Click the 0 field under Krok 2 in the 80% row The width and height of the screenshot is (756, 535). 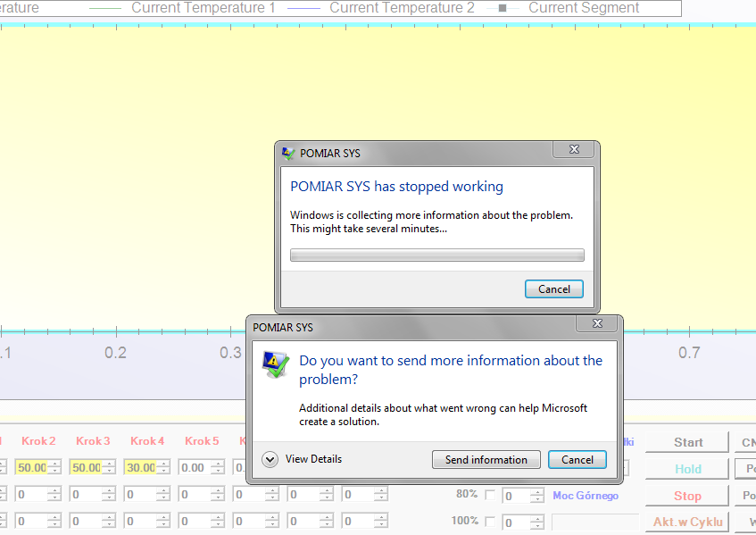[x=32, y=495]
